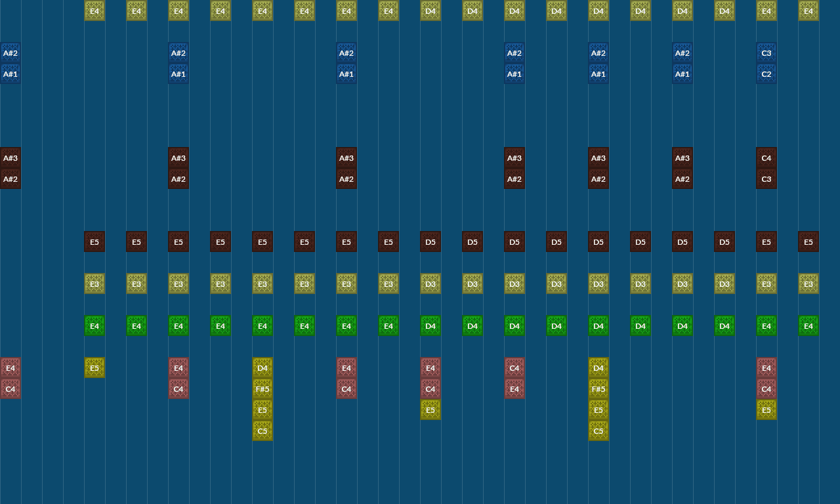Click the dark brown C3 note block
Viewport: 840px width, 504px height.
click(x=766, y=179)
